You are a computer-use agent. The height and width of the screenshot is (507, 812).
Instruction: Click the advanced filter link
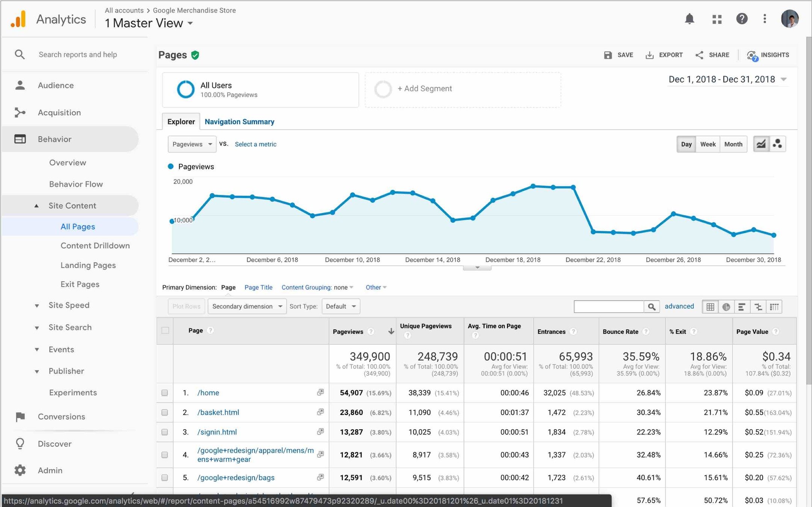pyautogui.click(x=679, y=306)
